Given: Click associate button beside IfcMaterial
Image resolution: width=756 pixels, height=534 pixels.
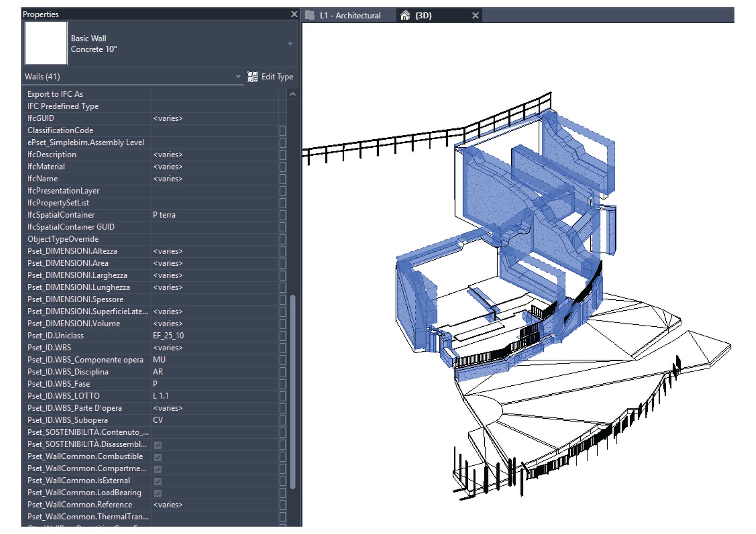Looking at the screenshot, I should (x=283, y=167).
